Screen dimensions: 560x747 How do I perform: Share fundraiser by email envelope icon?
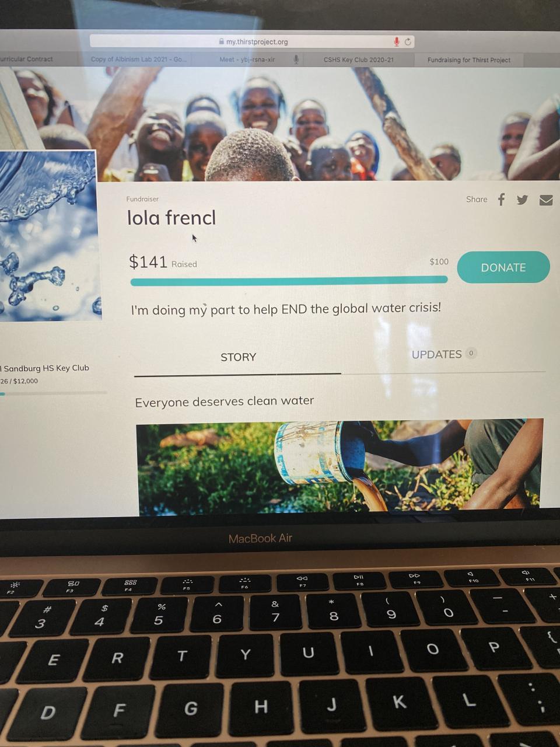point(546,201)
